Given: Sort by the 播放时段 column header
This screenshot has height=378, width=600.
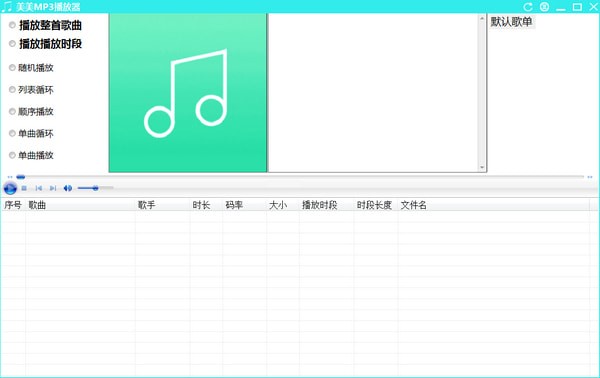Looking at the screenshot, I should point(326,205).
